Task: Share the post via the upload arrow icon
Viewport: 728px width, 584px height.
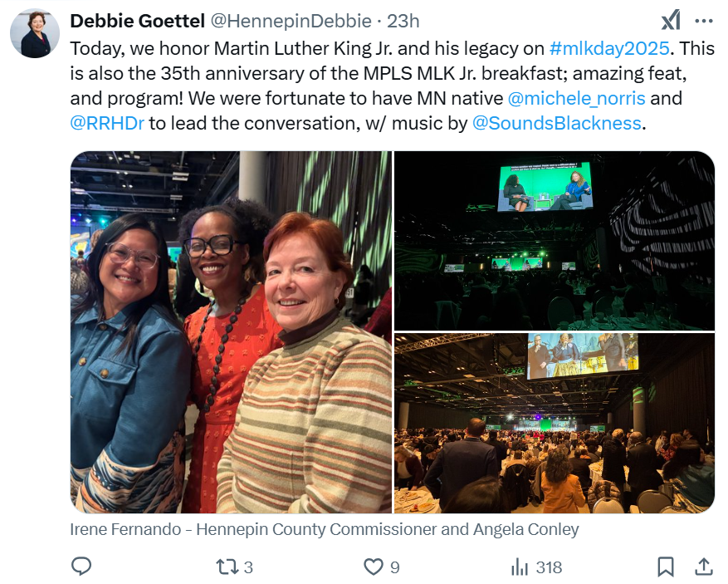Action: [704, 567]
